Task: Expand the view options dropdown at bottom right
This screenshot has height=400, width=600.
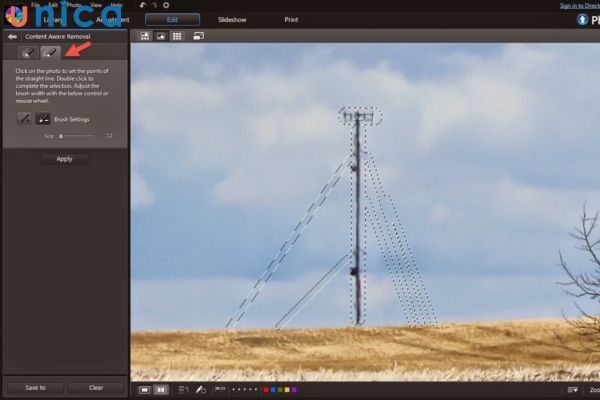Action: [x=572, y=389]
